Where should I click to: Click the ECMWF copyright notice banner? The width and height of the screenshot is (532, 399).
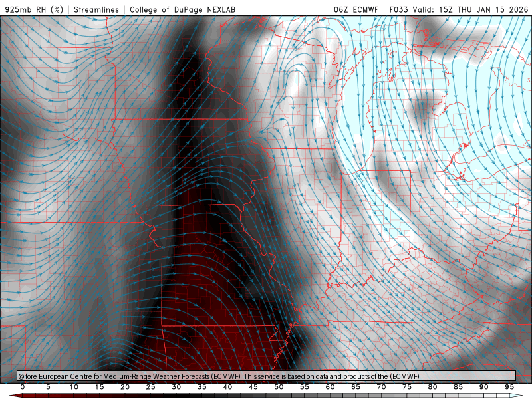pos(267,376)
